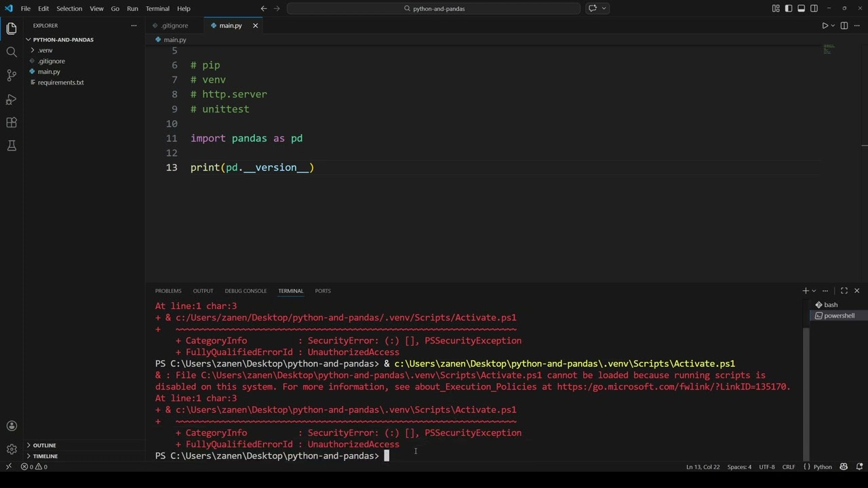
Task: Open main.py in the explorer tree
Action: click(x=49, y=72)
